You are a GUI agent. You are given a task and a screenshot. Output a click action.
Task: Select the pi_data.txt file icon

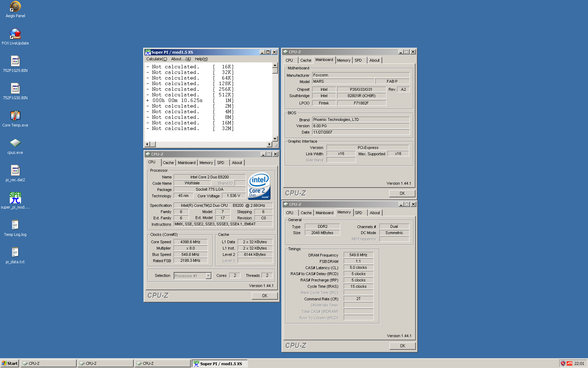pos(15,255)
